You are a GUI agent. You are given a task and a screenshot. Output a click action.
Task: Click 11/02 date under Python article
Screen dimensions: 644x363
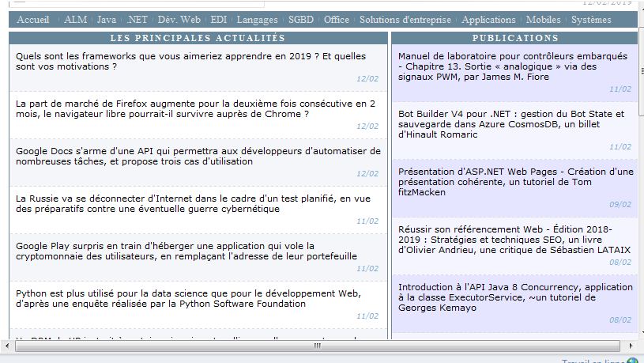pyautogui.click(x=367, y=316)
